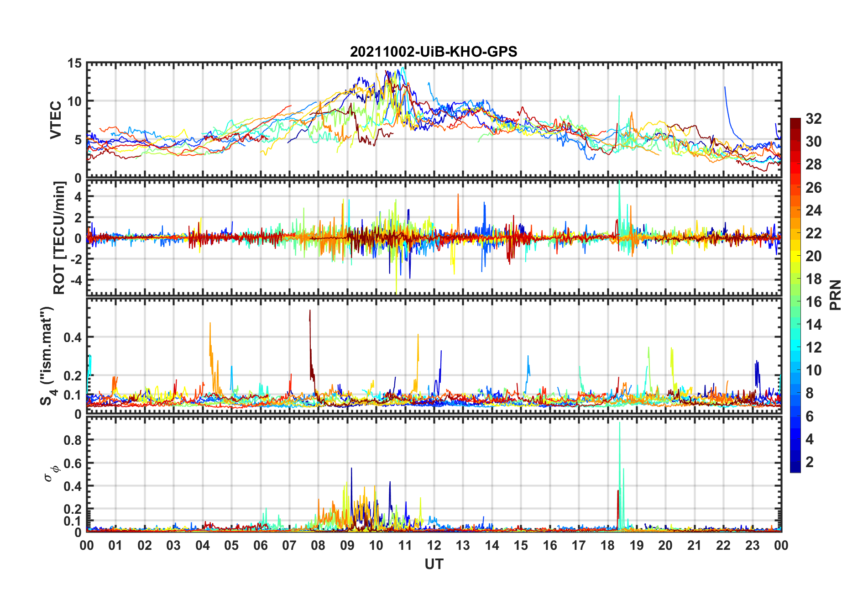This screenshot has height=590, width=868.
Task: Click x-axis tick label 05
Action: click(231, 545)
